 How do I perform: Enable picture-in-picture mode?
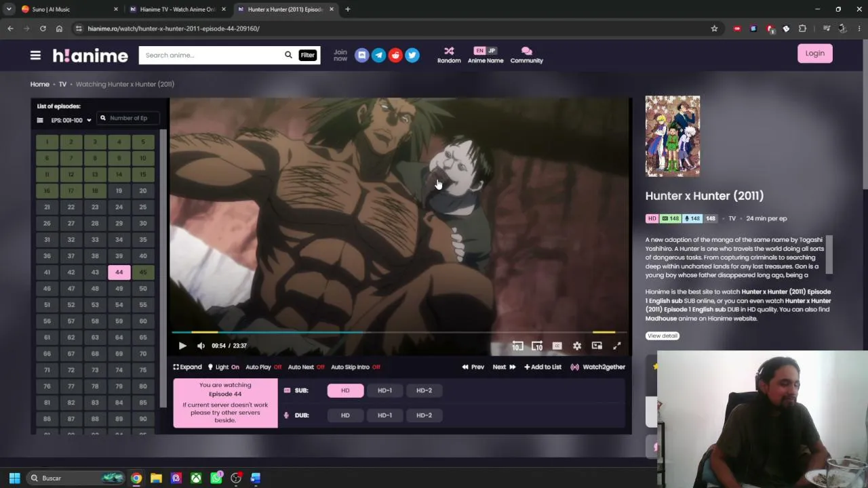pos(597,346)
